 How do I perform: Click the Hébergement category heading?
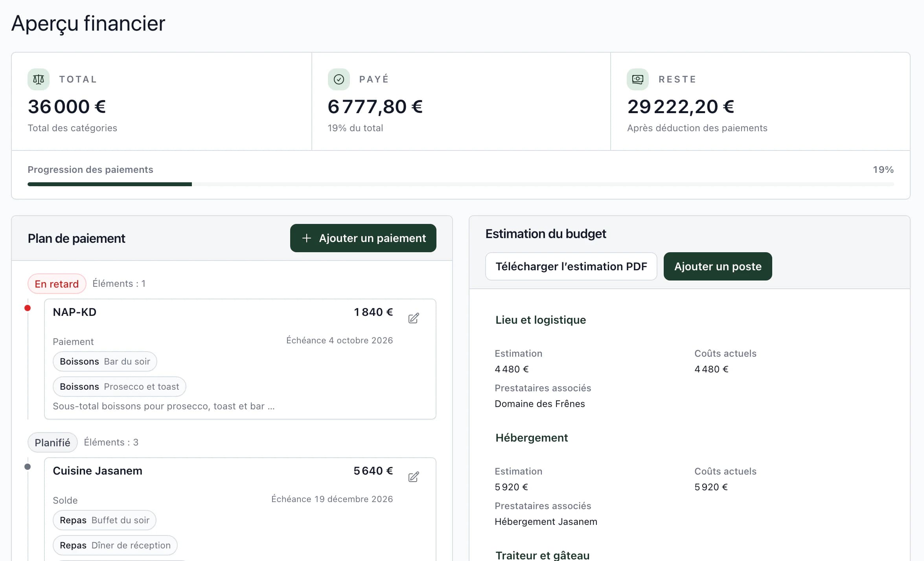(532, 438)
